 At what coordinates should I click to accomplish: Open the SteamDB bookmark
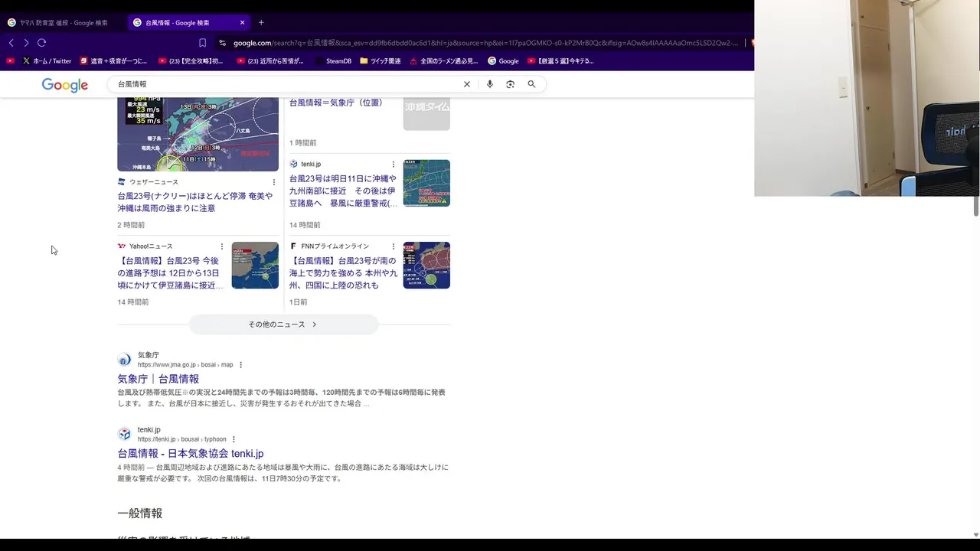[x=333, y=60]
